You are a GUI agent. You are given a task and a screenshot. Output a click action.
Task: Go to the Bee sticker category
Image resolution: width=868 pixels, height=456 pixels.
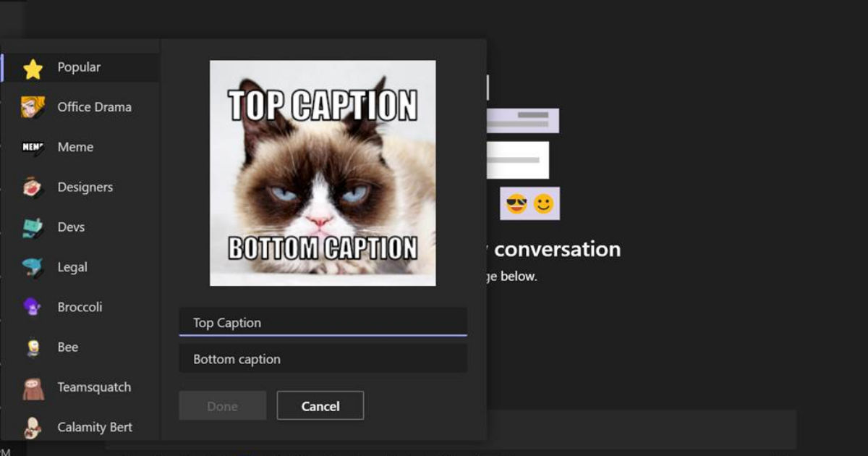click(x=80, y=347)
